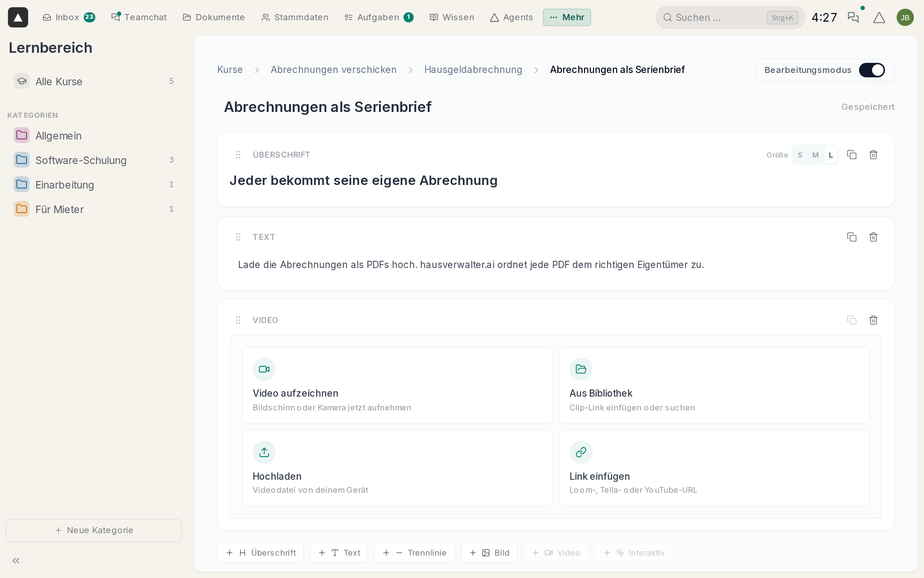Add a Trennlinie divider block

[x=414, y=553]
